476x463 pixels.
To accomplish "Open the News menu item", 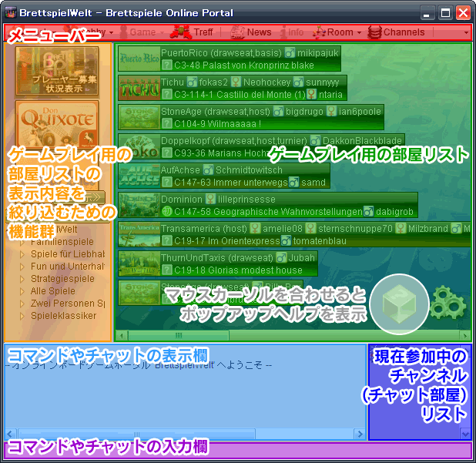I will [x=253, y=32].
